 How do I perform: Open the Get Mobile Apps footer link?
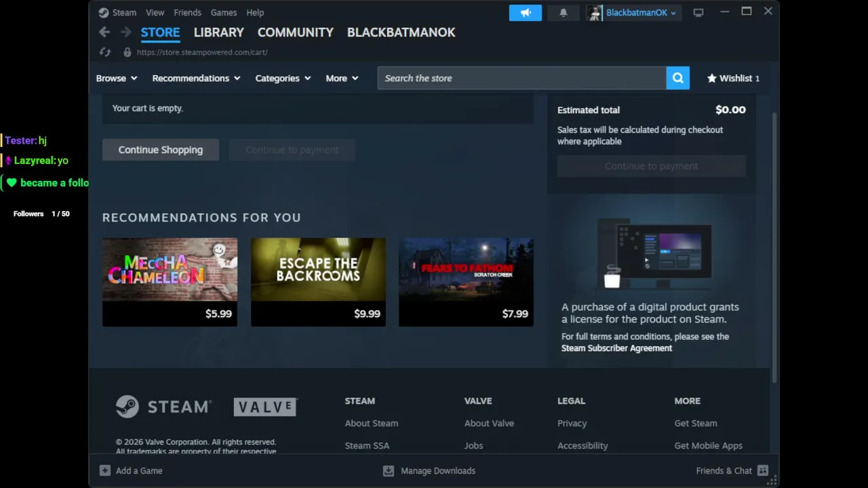coord(708,445)
